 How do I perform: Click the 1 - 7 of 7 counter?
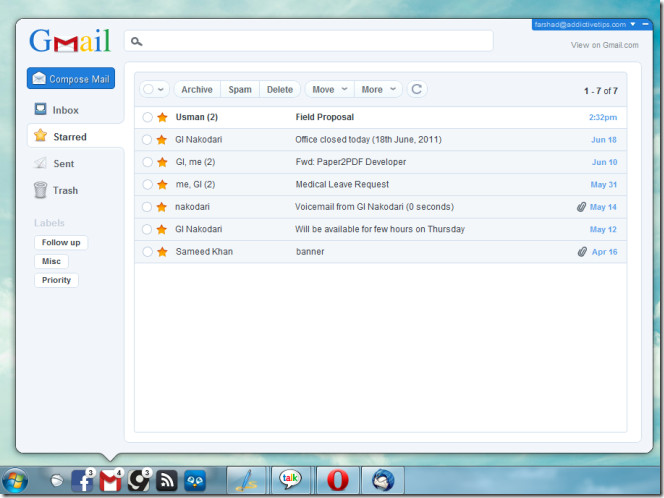[600, 91]
